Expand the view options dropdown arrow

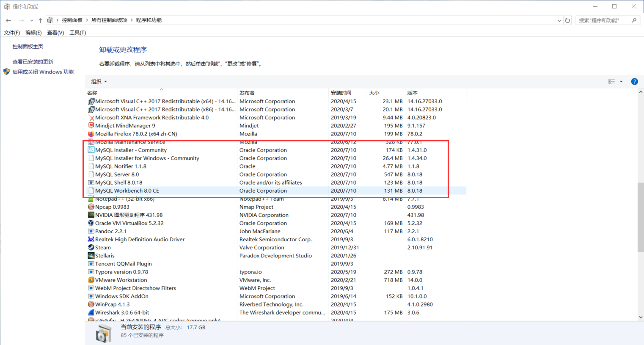click(x=621, y=82)
